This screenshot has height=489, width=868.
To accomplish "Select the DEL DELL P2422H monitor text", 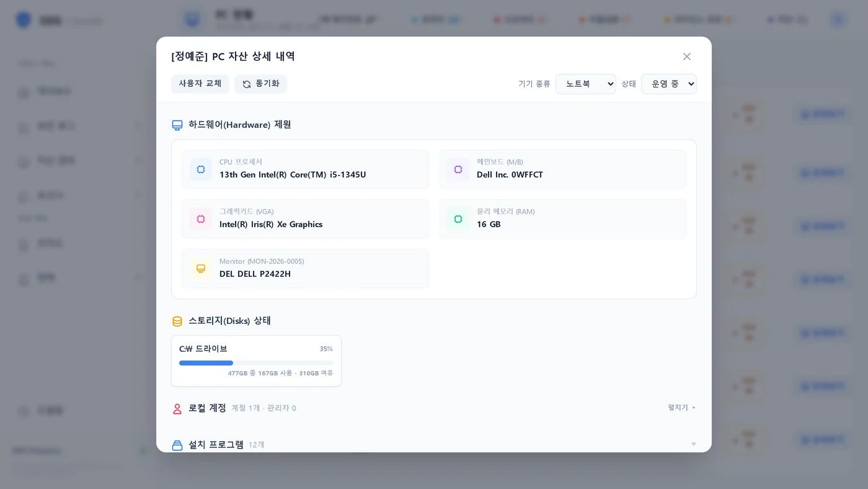I will (x=255, y=274).
